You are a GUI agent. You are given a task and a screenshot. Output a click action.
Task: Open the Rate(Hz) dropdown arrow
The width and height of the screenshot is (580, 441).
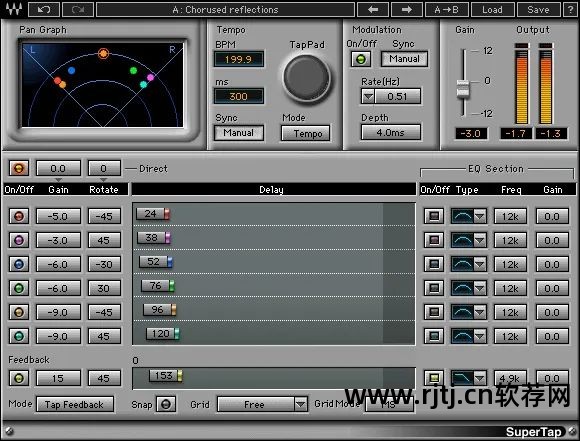pyautogui.click(x=368, y=97)
